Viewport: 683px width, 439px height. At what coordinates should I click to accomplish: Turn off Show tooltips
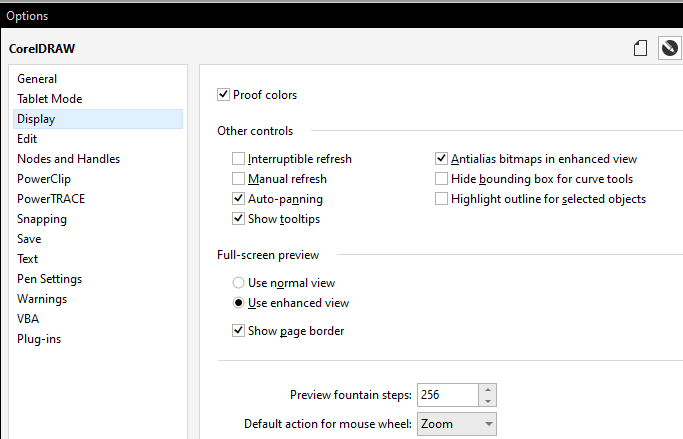tap(238, 219)
